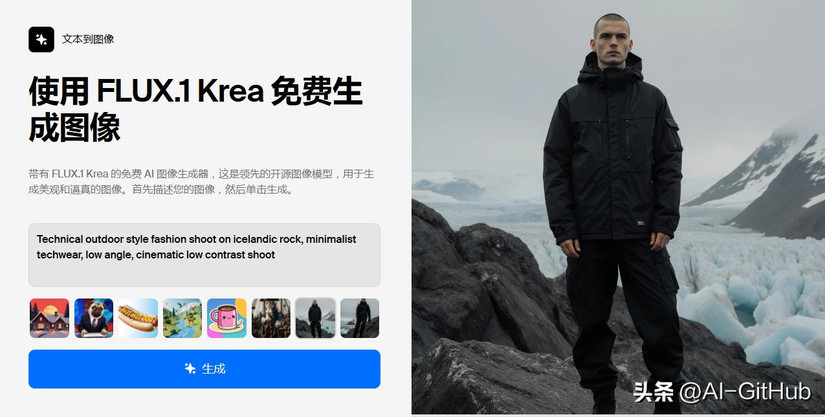Screen dimensions: 825x417
Task: Pick the river valley landscape thumbnail
Action: tap(182, 318)
